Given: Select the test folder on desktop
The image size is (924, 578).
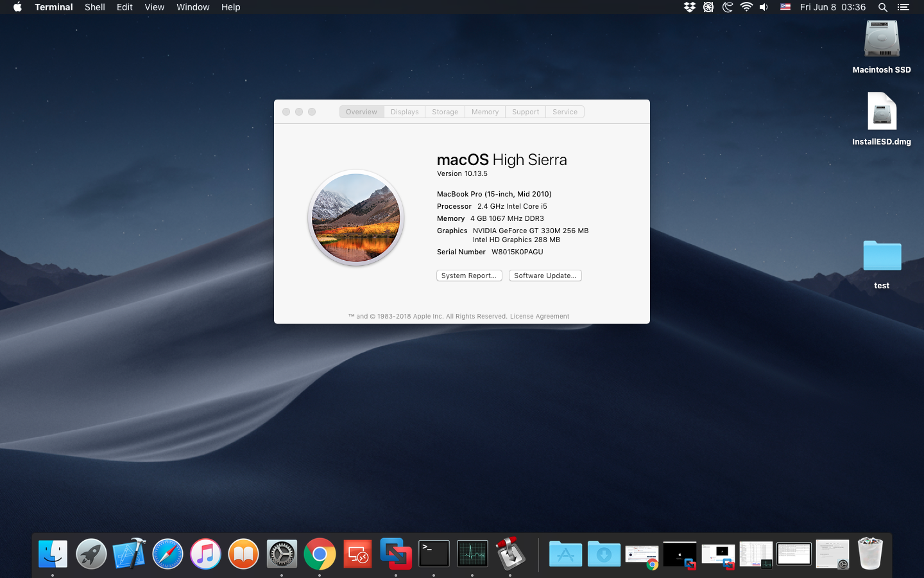Looking at the screenshot, I should tap(882, 265).
